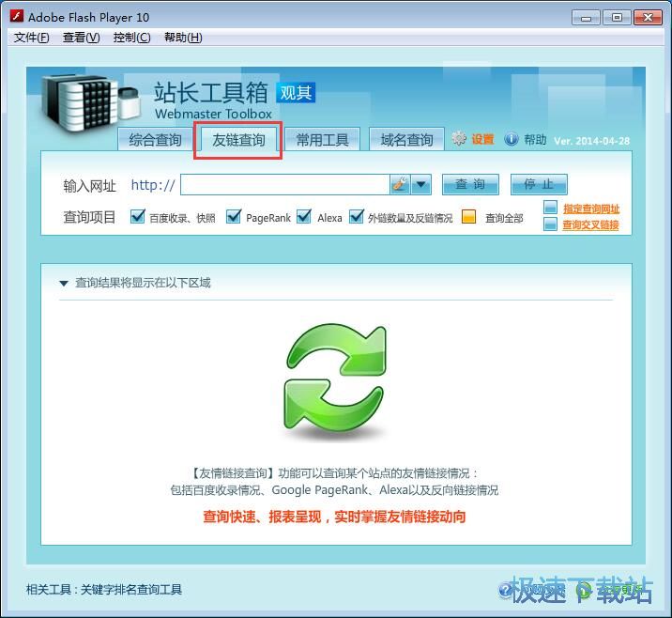The width and height of the screenshot is (672, 618).
Task: Click the Flash Player title bar icon
Action: 15,17
